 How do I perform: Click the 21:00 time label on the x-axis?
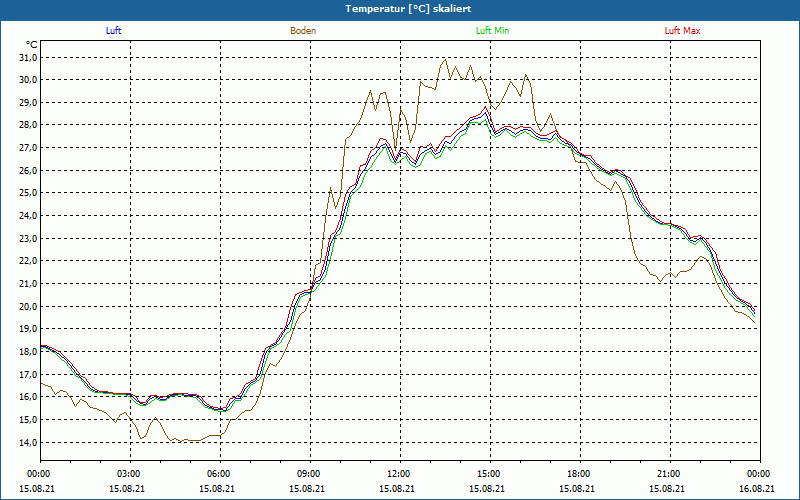pos(670,474)
